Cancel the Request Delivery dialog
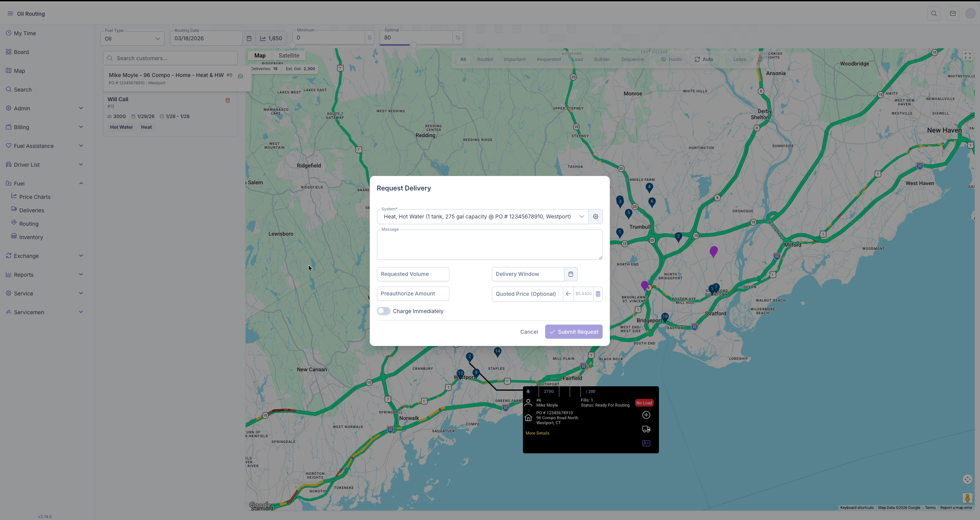The width and height of the screenshot is (980, 520). (x=529, y=332)
